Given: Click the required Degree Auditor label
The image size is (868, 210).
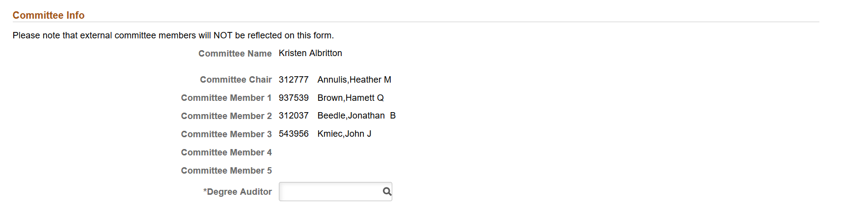Looking at the screenshot, I should click(238, 192).
